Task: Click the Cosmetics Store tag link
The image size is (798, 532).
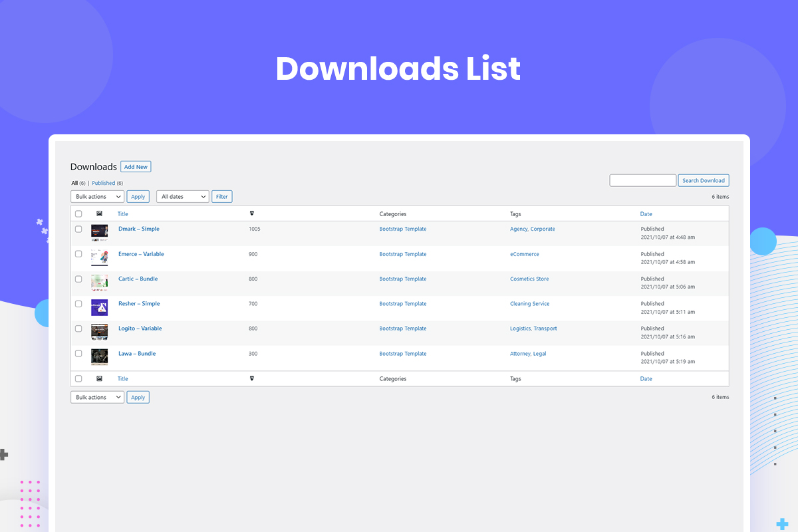Action: [529, 279]
